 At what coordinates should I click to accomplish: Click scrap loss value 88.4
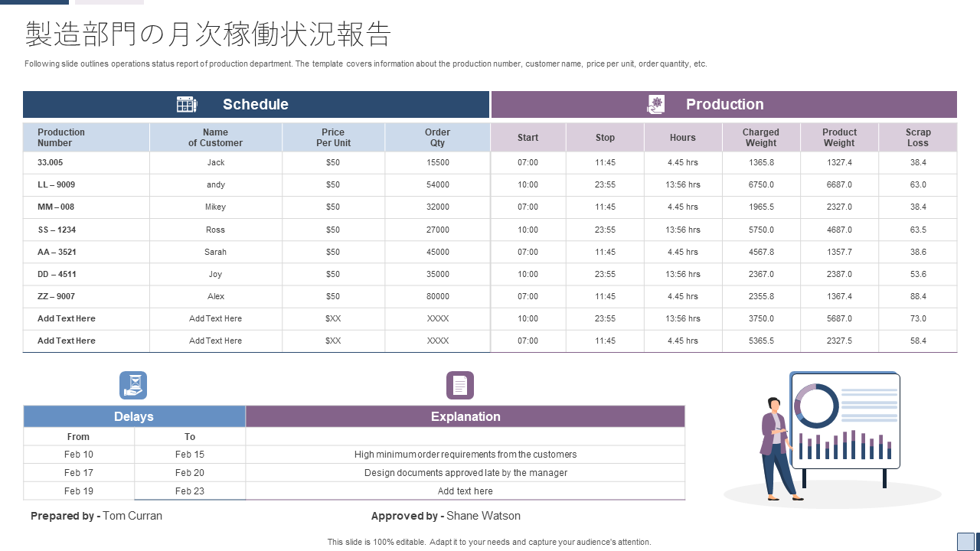tap(918, 296)
